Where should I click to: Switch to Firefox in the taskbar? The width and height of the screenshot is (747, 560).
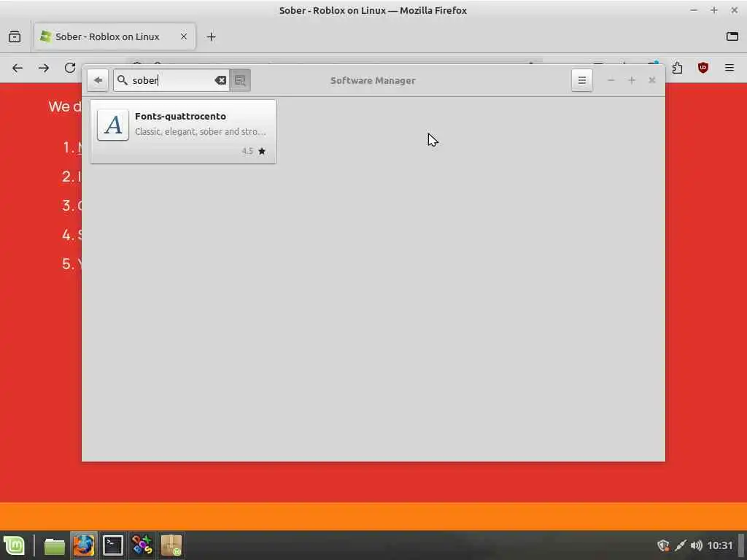pyautogui.click(x=84, y=545)
